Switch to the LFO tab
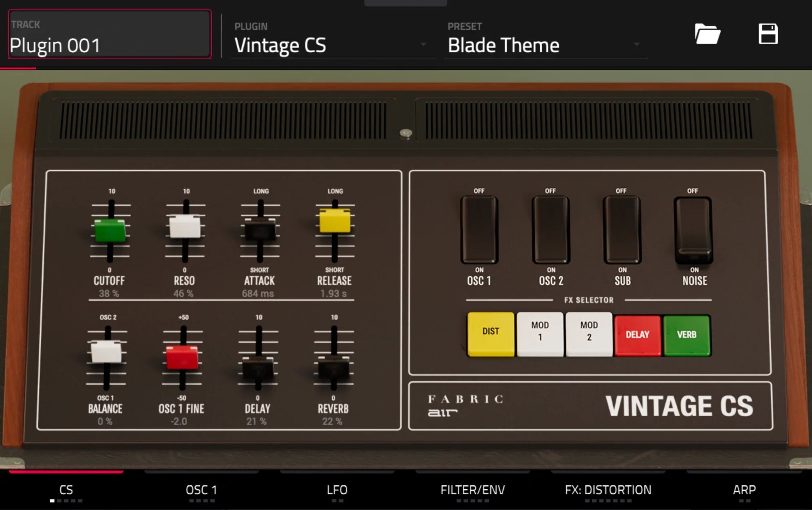812x510 pixels. tap(337, 490)
